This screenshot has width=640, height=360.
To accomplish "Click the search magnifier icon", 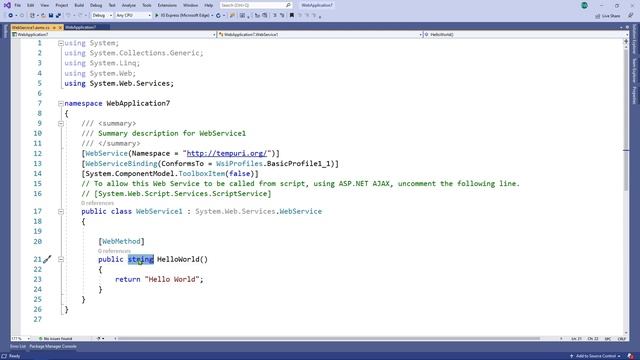I will [288, 5].
